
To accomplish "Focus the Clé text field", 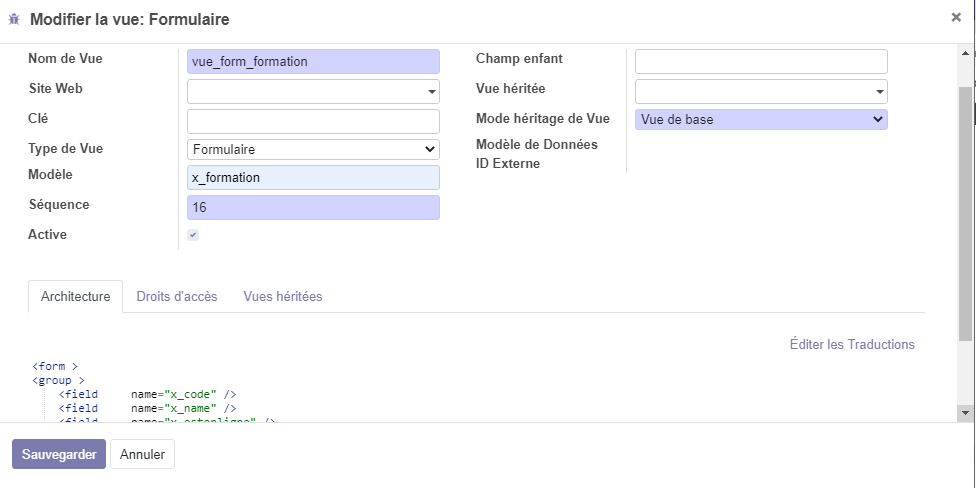I will (x=313, y=121).
